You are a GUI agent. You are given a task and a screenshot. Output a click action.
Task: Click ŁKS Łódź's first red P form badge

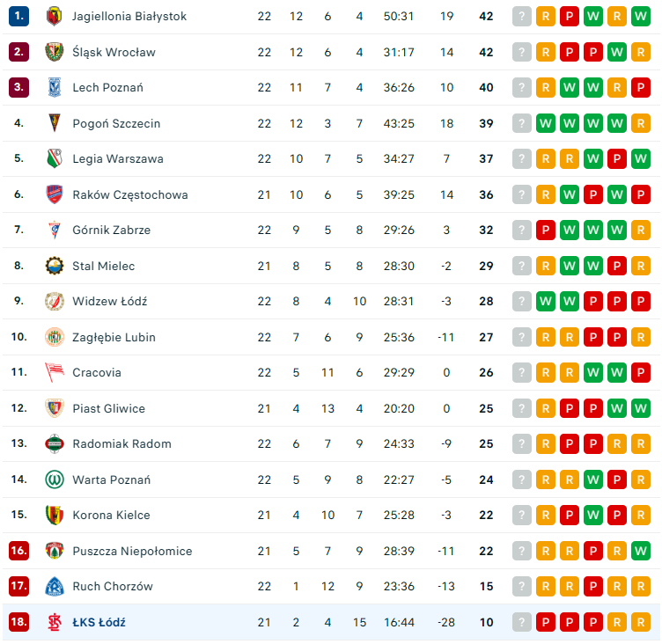546,622
